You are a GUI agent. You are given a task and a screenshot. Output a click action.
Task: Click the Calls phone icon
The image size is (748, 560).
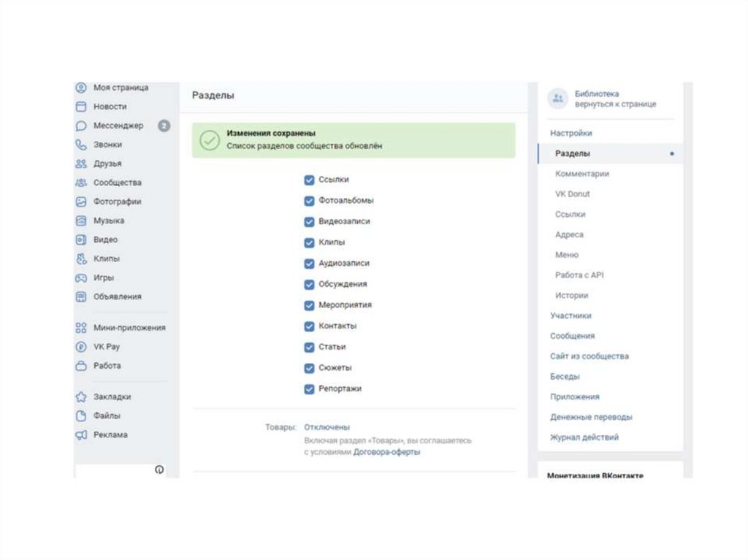tap(81, 145)
